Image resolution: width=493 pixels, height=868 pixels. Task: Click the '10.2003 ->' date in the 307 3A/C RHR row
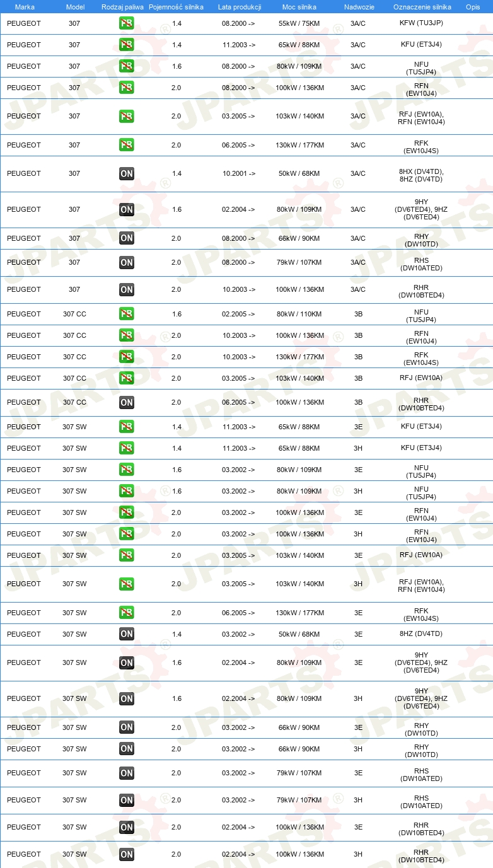[239, 289]
